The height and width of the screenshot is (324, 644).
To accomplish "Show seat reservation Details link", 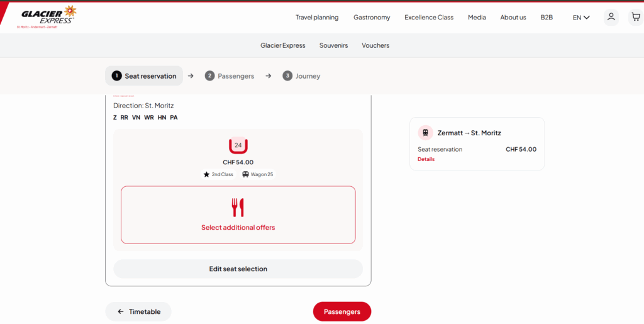I will (426, 159).
